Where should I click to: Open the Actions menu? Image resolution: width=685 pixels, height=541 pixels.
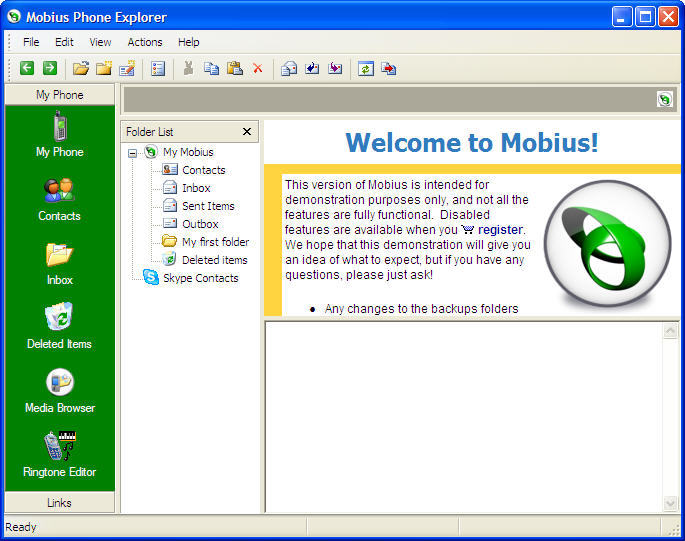coord(145,42)
